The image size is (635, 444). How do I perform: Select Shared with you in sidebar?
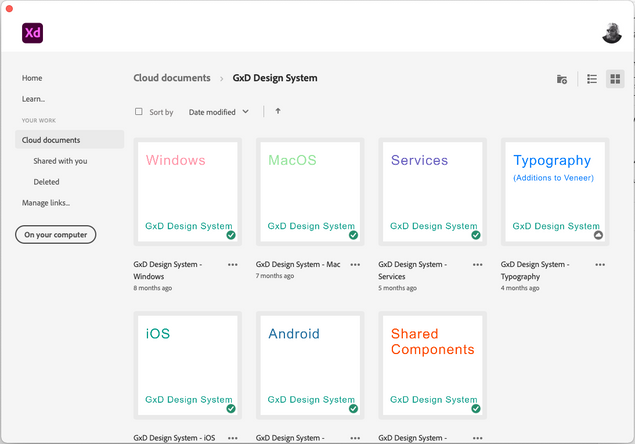[60, 161]
